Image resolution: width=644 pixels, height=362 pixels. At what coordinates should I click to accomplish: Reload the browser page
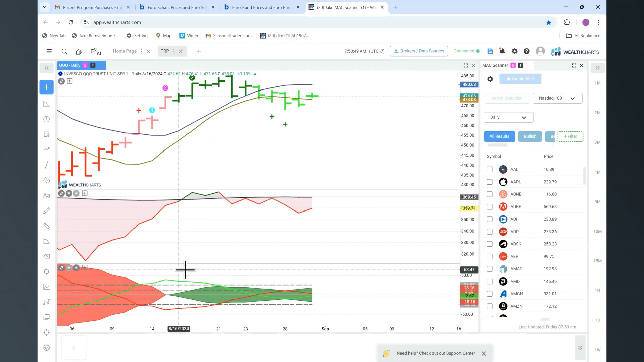[x=71, y=22]
